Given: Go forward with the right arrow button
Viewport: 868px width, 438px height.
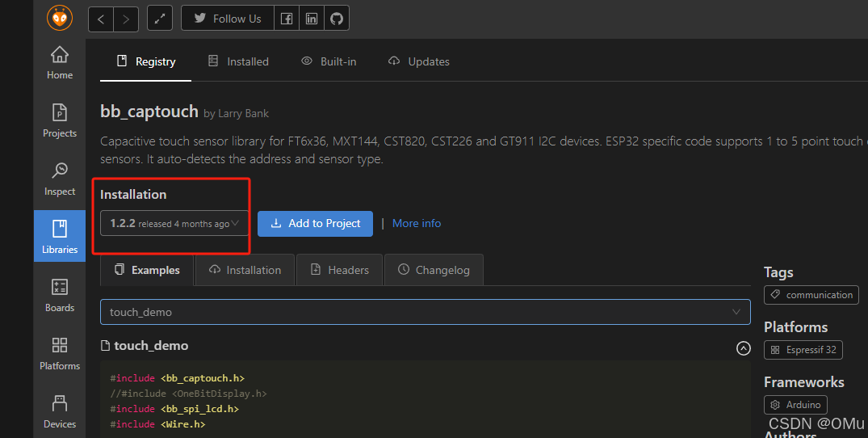Looking at the screenshot, I should [126, 19].
